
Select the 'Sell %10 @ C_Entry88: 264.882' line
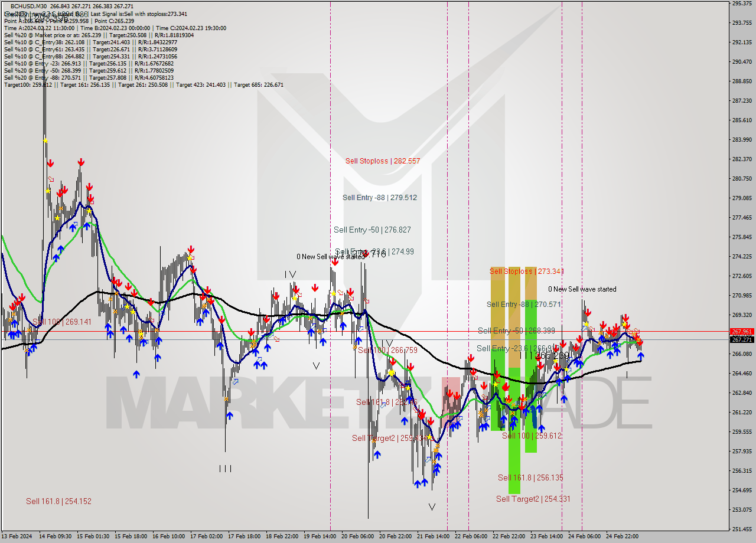point(90,56)
